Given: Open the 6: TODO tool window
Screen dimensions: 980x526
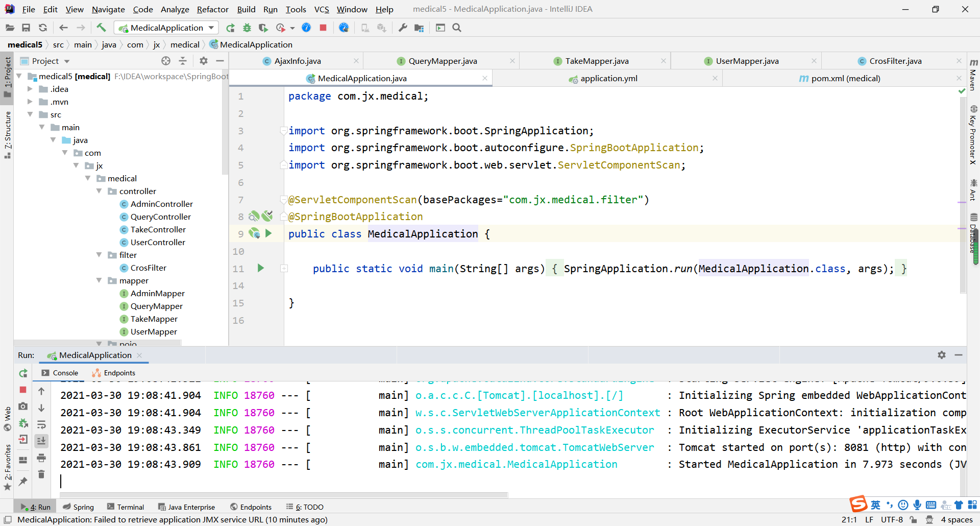Looking at the screenshot, I should pyautogui.click(x=305, y=507).
